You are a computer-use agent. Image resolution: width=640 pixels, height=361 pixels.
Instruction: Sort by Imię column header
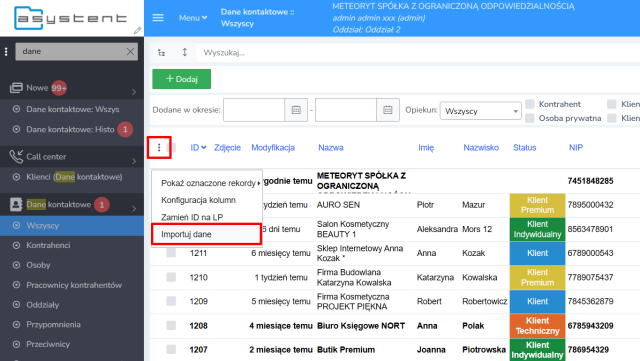426,147
